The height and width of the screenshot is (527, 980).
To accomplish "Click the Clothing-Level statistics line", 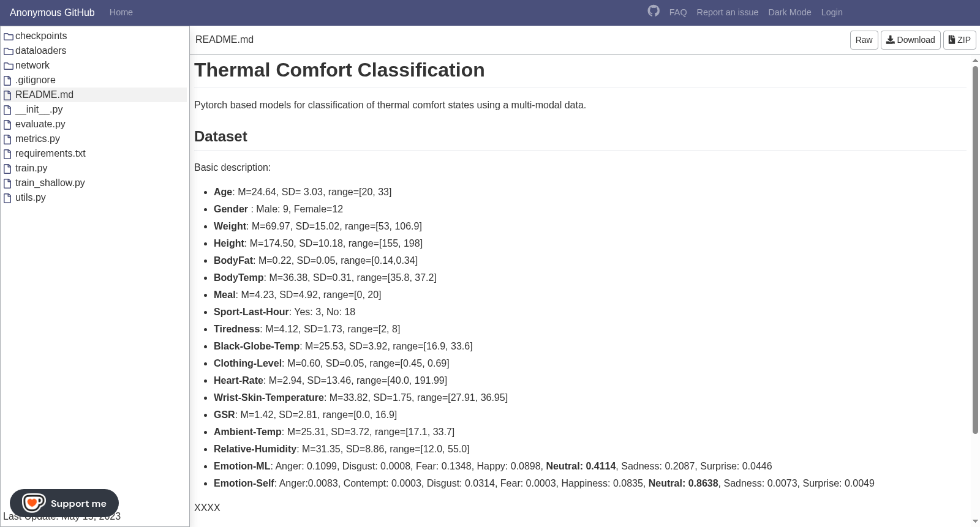I will [331, 363].
